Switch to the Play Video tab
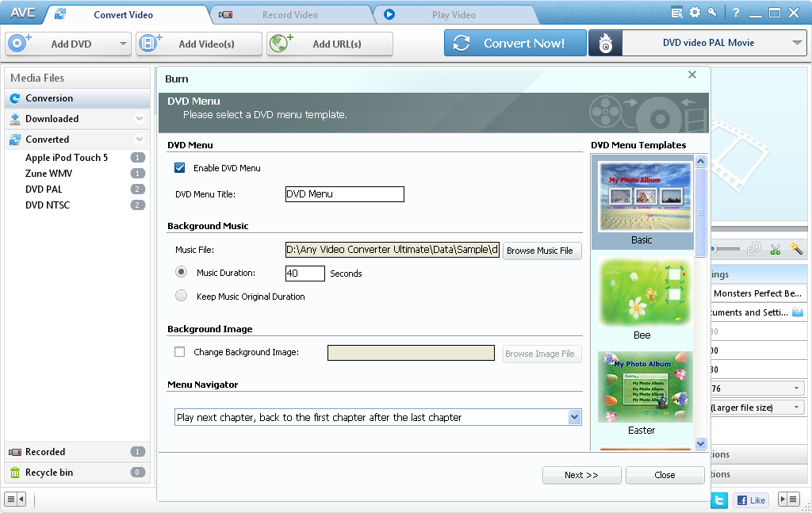This screenshot has height=513, width=812. [x=454, y=15]
